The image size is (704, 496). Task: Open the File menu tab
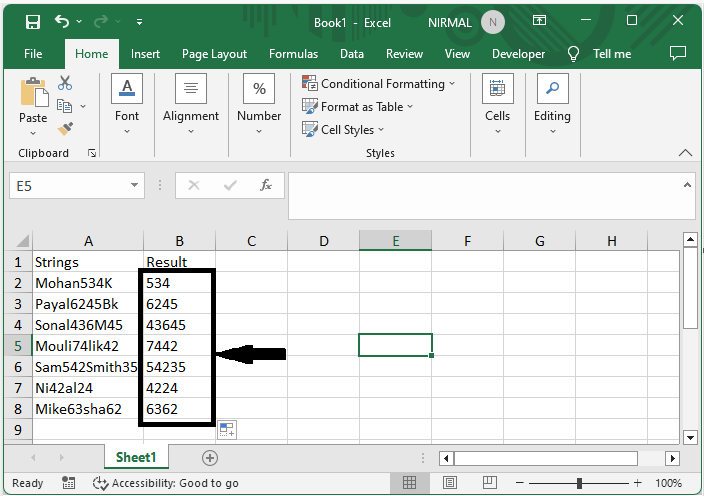point(33,54)
